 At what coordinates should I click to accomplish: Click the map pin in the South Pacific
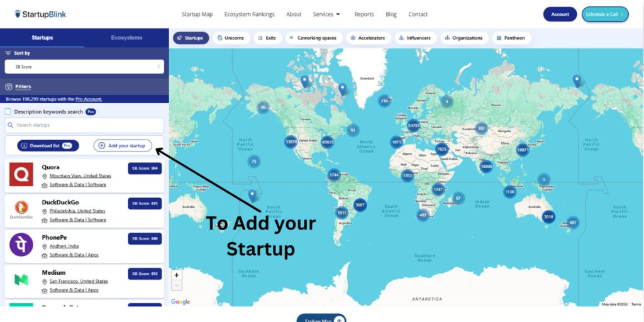coord(252,196)
